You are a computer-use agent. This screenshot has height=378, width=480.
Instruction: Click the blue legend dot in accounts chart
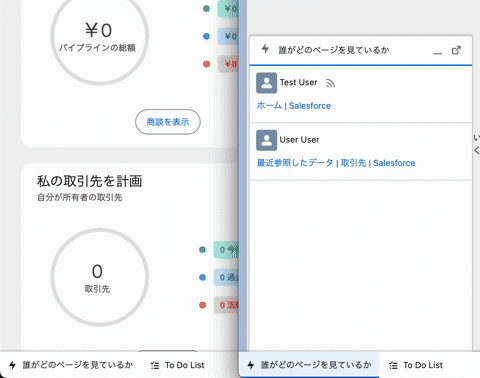tap(202, 277)
